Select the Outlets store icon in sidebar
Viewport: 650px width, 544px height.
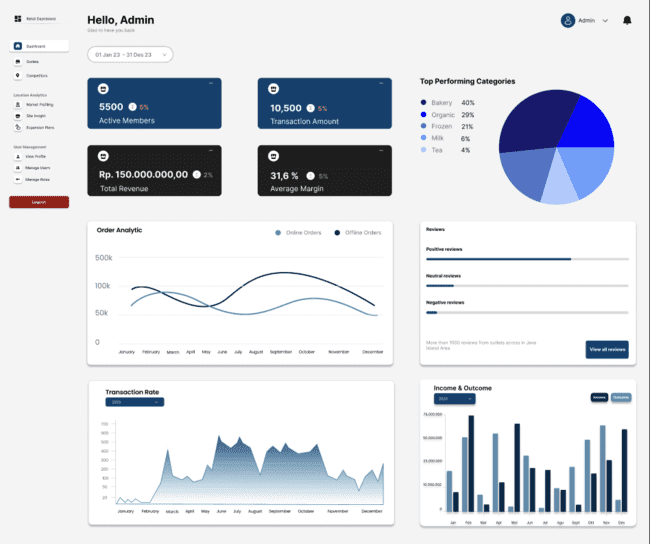[x=18, y=61]
